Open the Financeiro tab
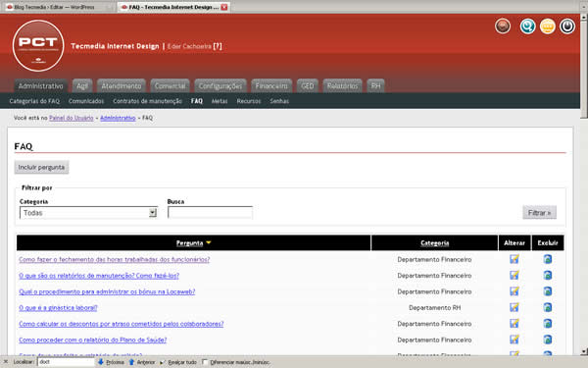 271,86
